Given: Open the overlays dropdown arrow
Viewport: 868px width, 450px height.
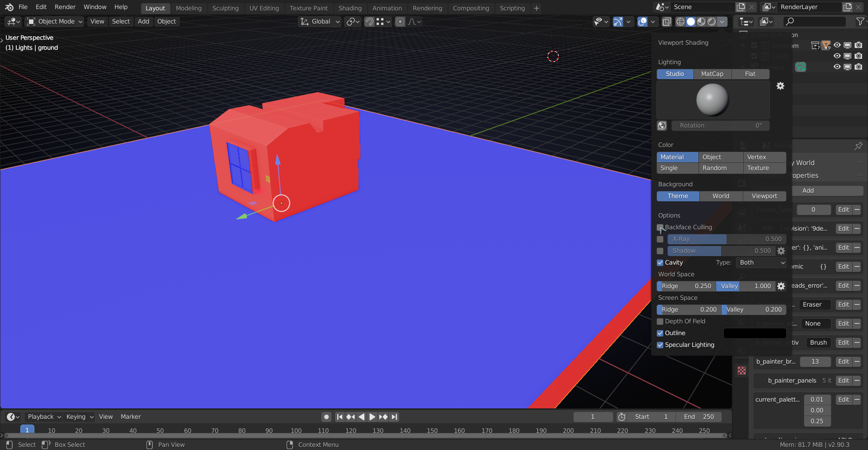Looking at the screenshot, I should click(x=652, y=21).
